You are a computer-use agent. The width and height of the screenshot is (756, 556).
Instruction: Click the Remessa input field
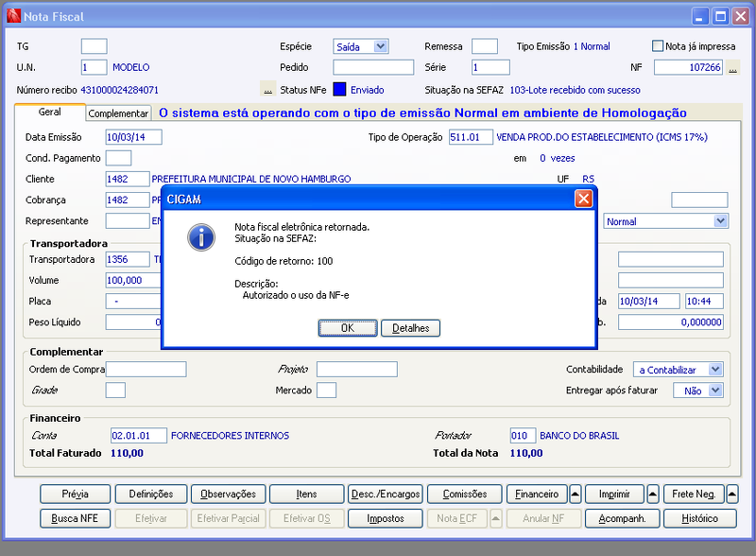[x=485, y=46]
